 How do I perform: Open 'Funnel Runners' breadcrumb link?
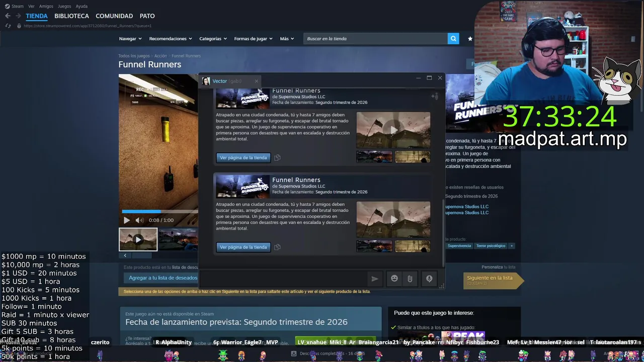click(x=186, y=56)
